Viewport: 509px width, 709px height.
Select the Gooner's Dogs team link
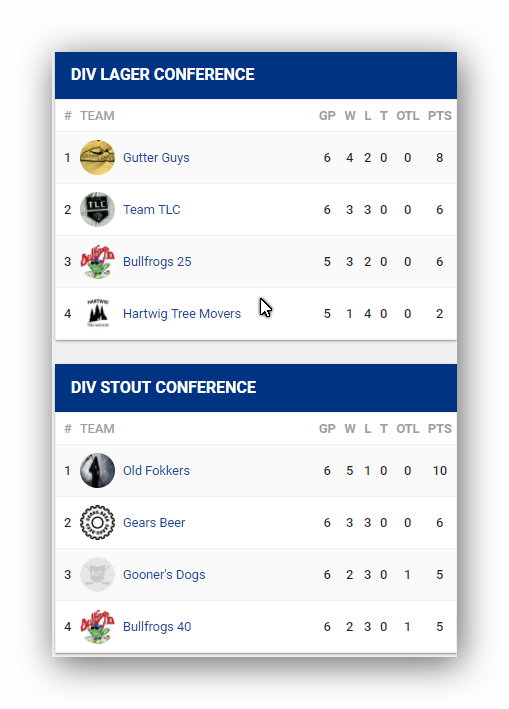click(164, 575)
